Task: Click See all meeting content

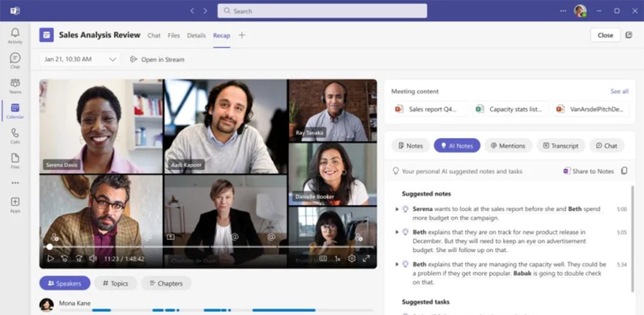Action: pyautogui.click(x=619, y=92)
